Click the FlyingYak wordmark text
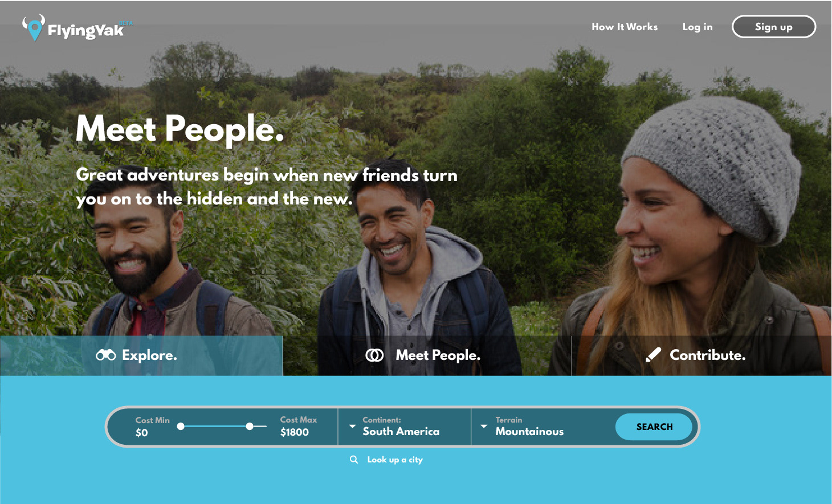Viewport: 832px width, 504px height. coord(85,30)
